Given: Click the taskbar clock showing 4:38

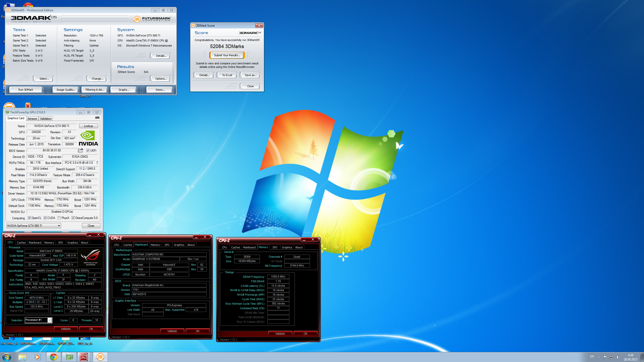Looking at the screenshot, I should pos(630,357).
